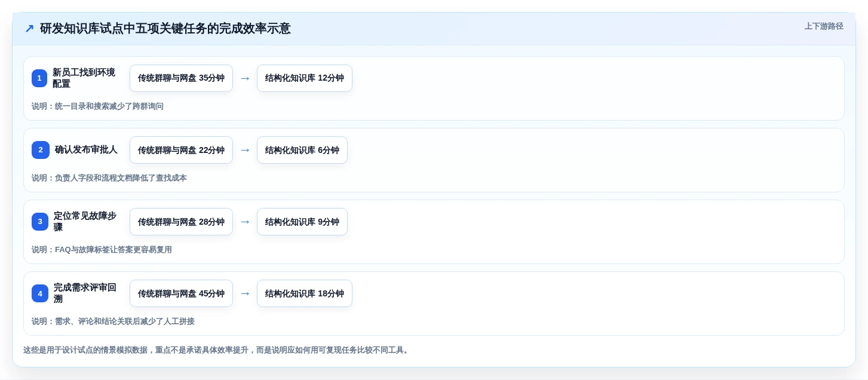
Task: Select step number badge 3
Action: click(x=40, y=222)
